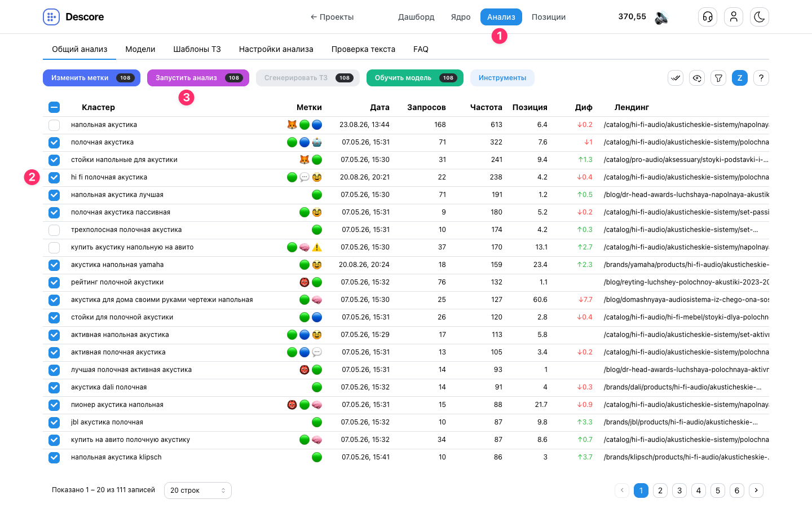Image resolution: width=812 pixels, height=508 pixels.
Task: Open help with the question mark icon
Action: pyautogui.click(x=761, y=78)
